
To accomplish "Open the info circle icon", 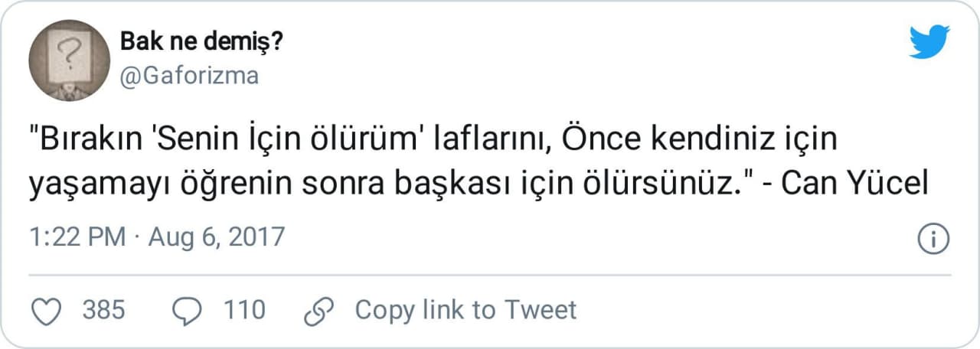I will pos(933,239).
